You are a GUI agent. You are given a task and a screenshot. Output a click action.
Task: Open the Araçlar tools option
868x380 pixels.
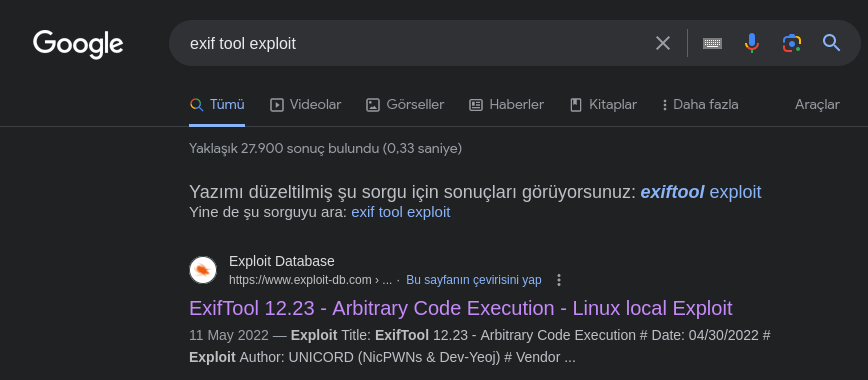[x=817, y=105]
